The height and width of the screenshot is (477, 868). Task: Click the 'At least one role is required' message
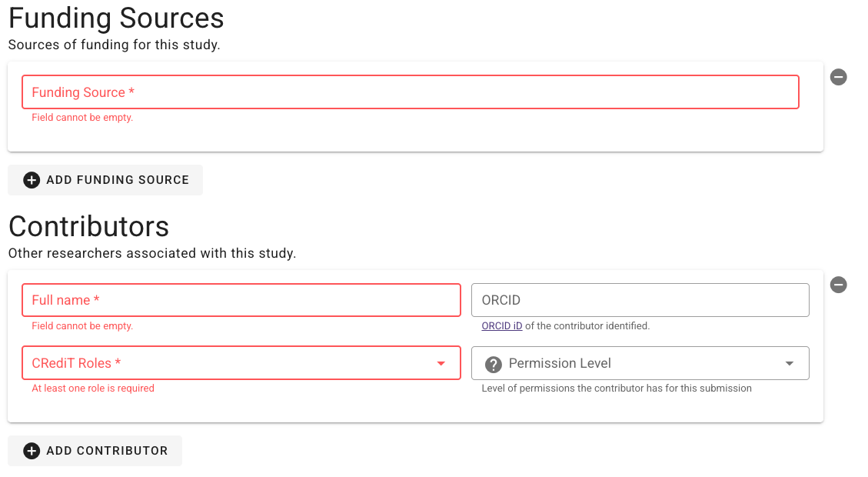(x=93, y=389)
